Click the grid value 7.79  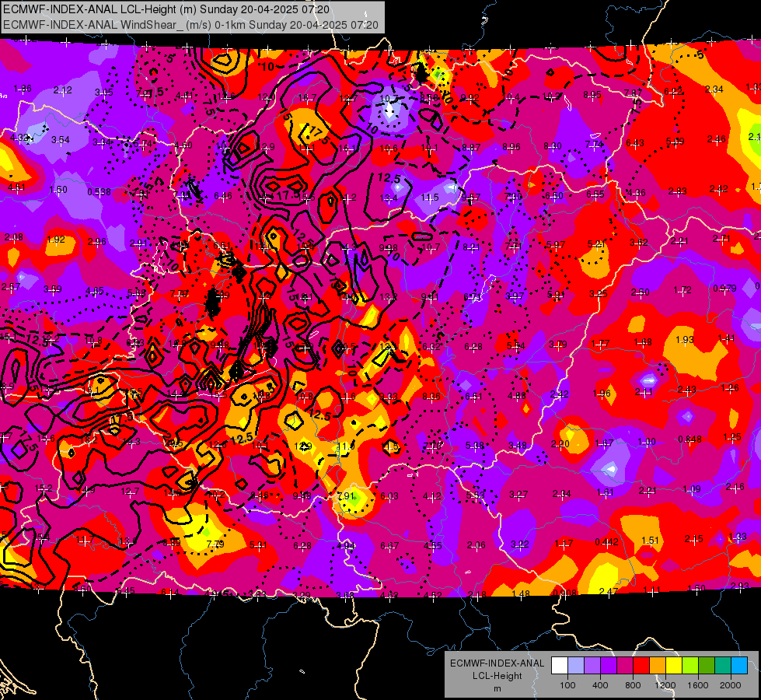tap(215, 544)
